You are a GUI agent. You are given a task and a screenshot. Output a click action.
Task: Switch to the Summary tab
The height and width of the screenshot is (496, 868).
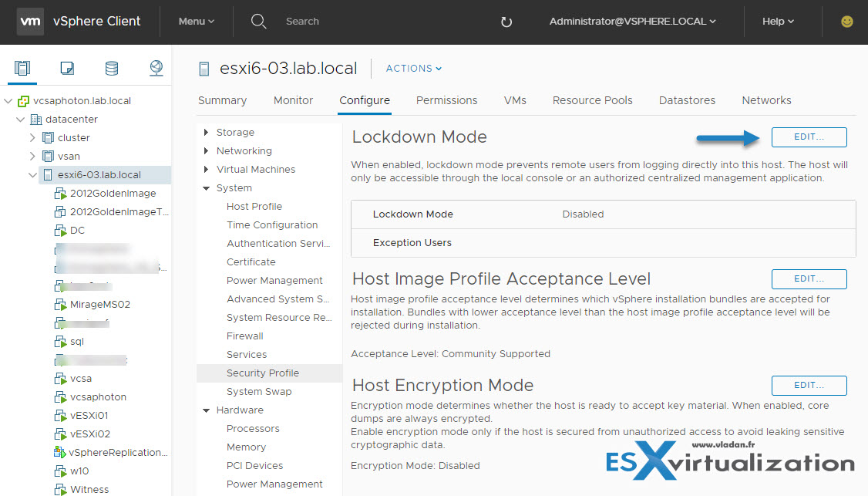pos(223,100)
